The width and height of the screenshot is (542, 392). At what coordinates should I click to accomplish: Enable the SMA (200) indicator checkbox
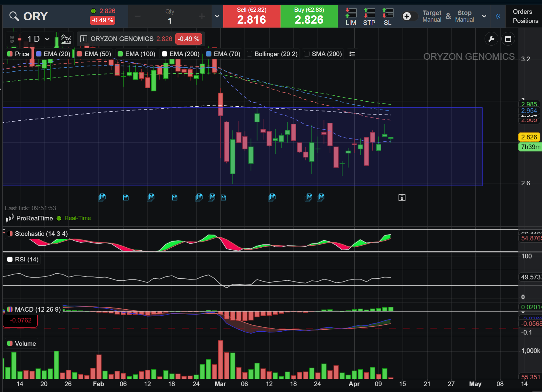[307, 54]
